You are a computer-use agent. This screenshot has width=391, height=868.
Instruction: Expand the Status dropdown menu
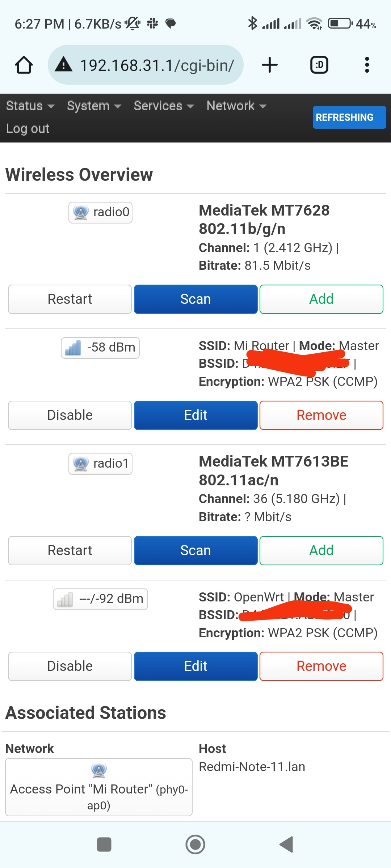(30, 106)
